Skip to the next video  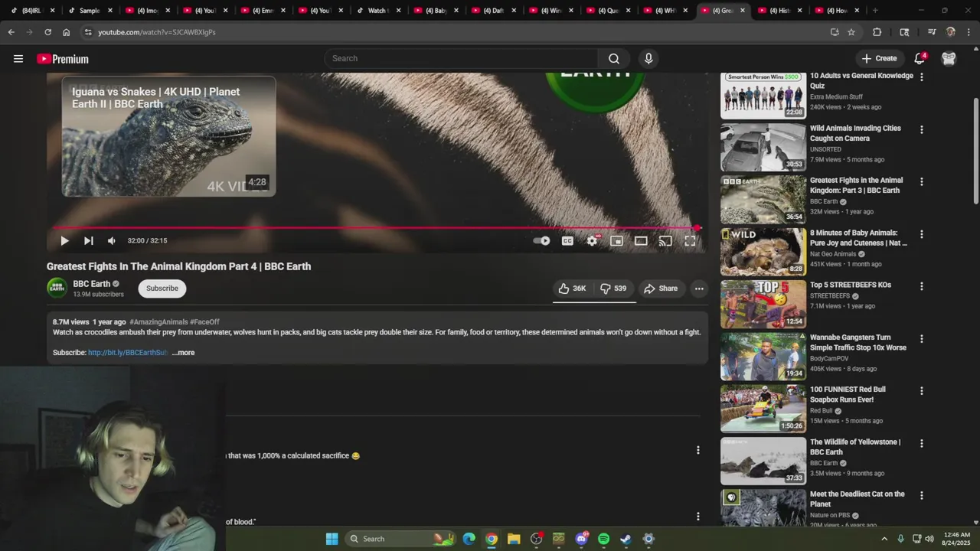pyautogui.click(x=89, y=240)
